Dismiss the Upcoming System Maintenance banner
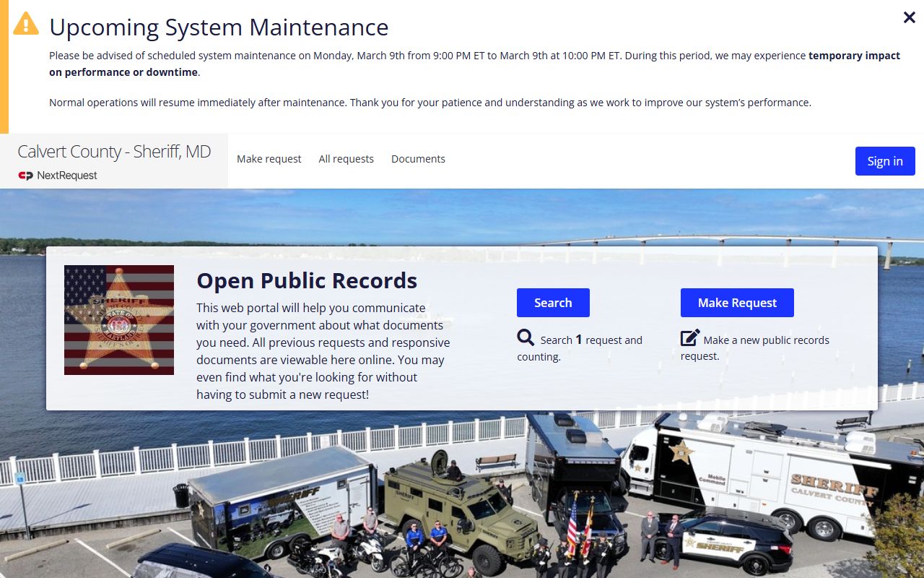 (x=909, y=18)
